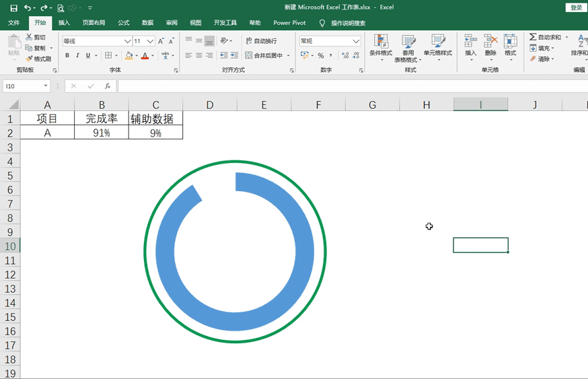The height and width of the screenshot is (379, 588).
Task: Open Tell me search (操作说明搜索)
Action: [342, 23]
